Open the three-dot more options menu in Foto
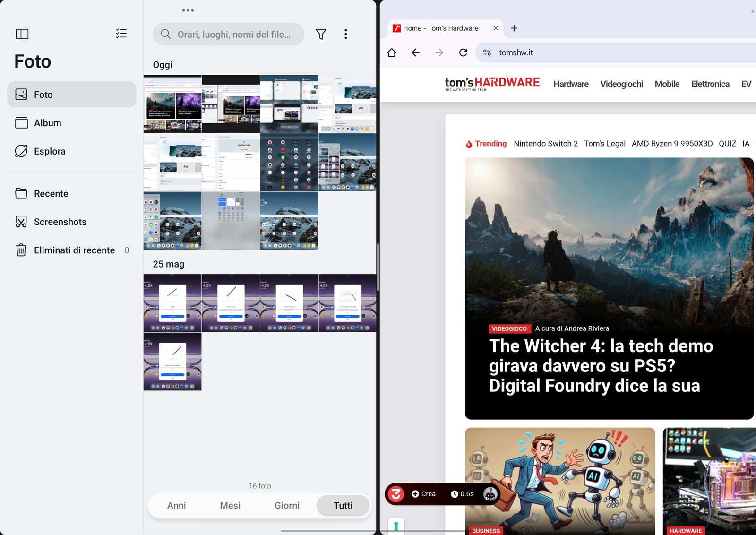 [x=346, y=34]
